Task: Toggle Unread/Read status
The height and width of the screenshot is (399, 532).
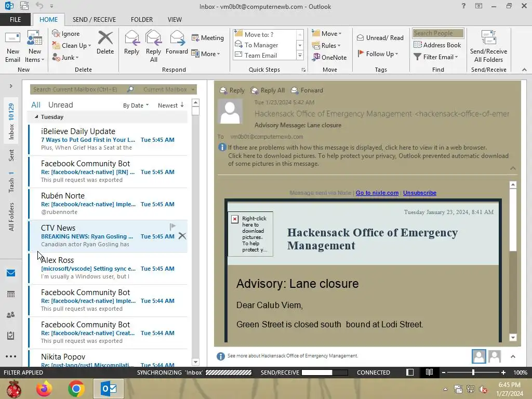Action: click(x=380, y=37)
